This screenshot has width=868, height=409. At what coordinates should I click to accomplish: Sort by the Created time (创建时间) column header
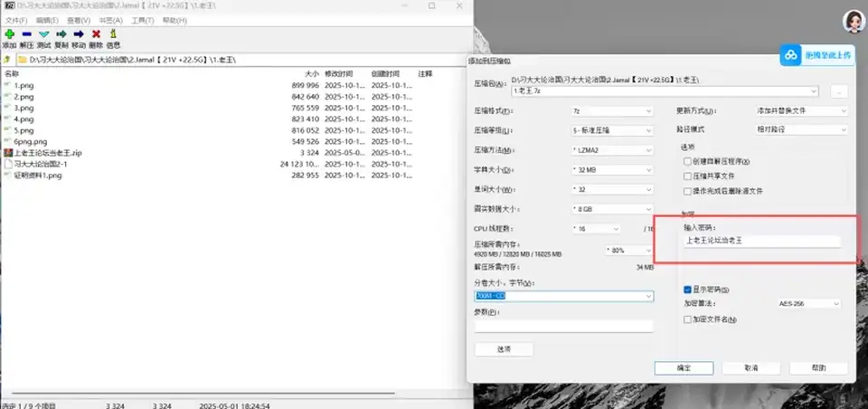(386, 73)
